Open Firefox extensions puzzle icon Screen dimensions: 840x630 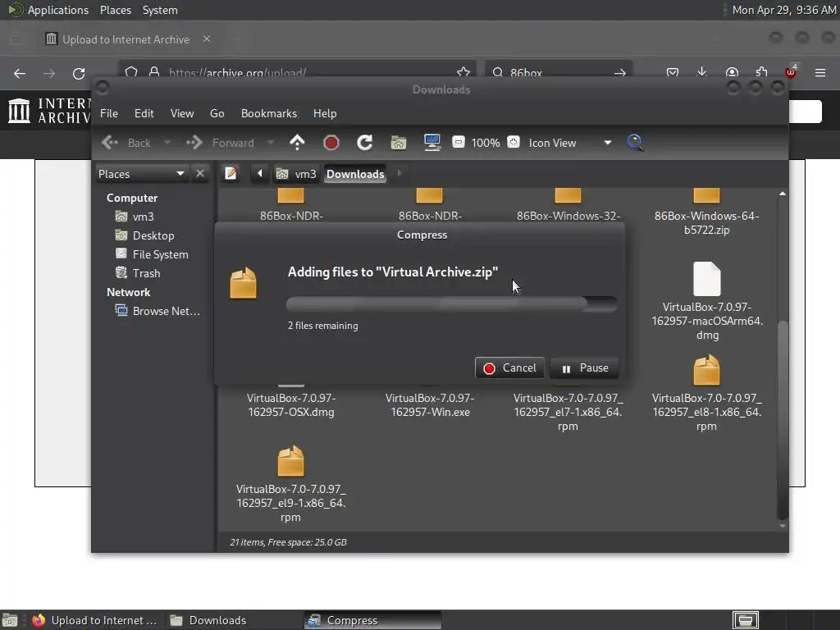761,73
